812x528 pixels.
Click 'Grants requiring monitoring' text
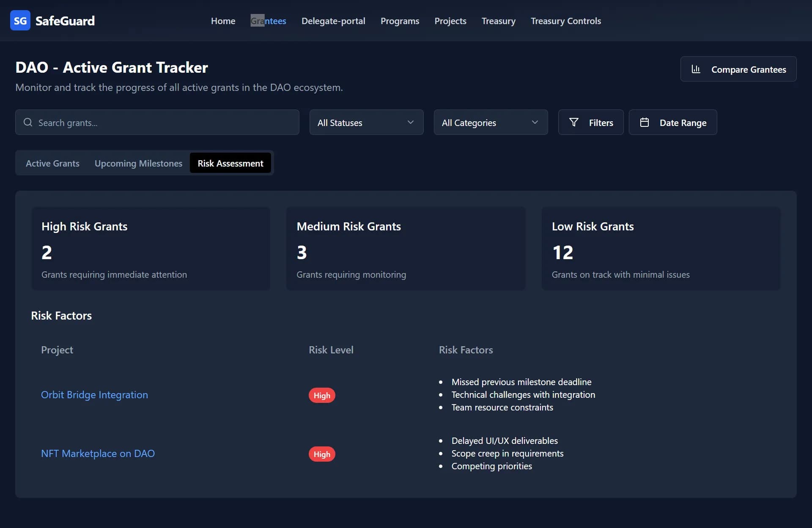click(x=351, y=274)
